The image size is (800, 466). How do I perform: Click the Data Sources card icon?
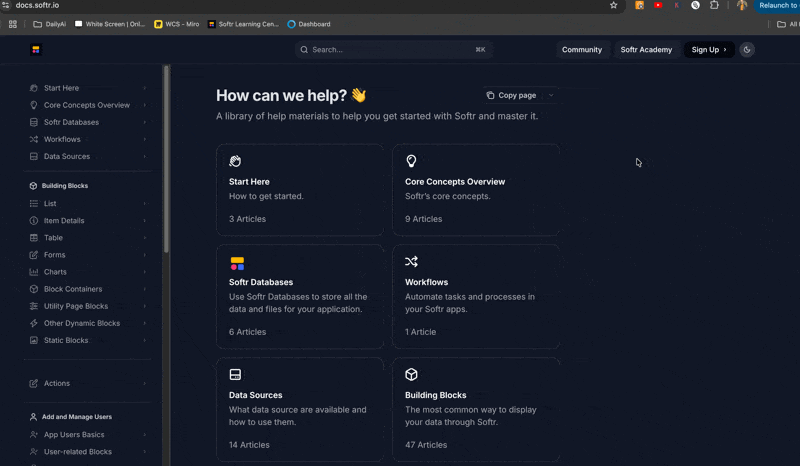[x=235, y=375]
